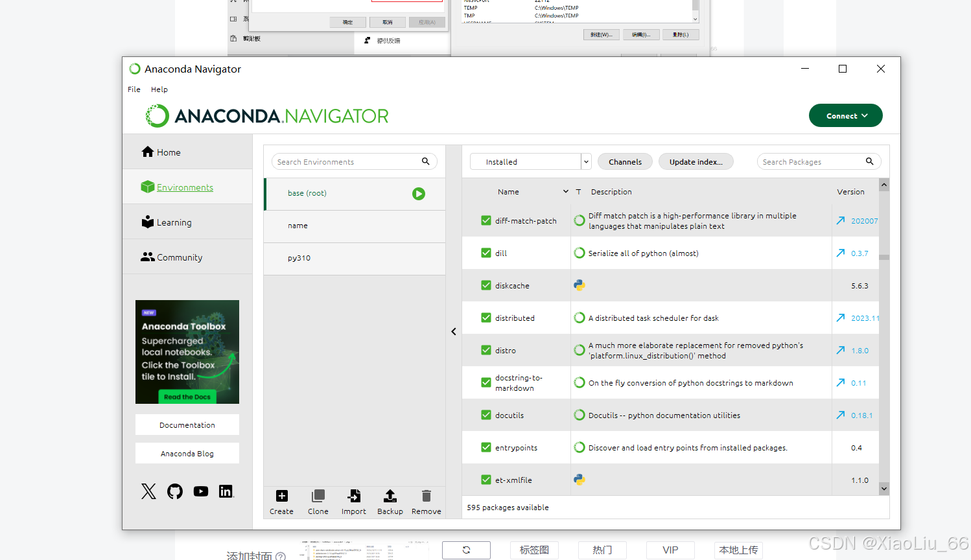This screenshot has height=560, width=971.
Task: Click the Remove environment trash icon
Action: coord(427,496)
